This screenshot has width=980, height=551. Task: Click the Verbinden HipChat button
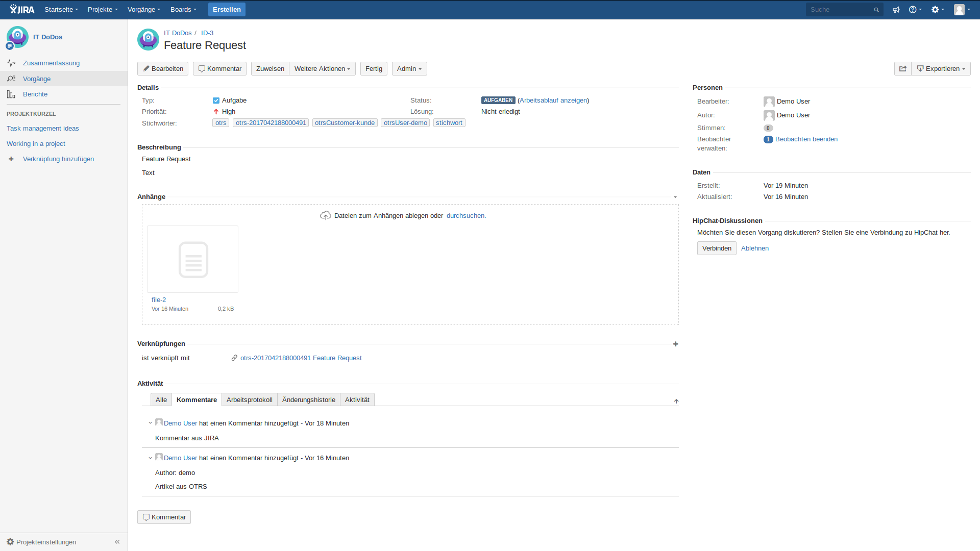click(717, 248)
